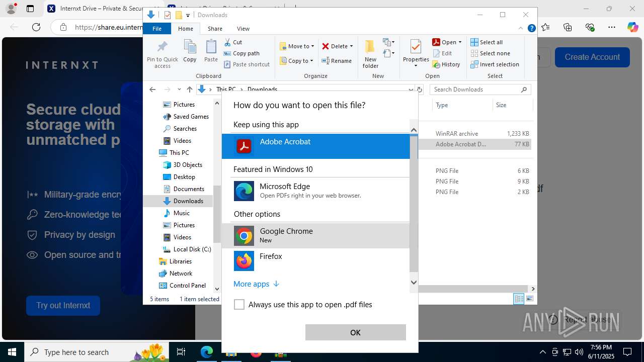Open file Properties from ribbon
The width and height of the screenshot is (644, 362).
coord(416,53)
